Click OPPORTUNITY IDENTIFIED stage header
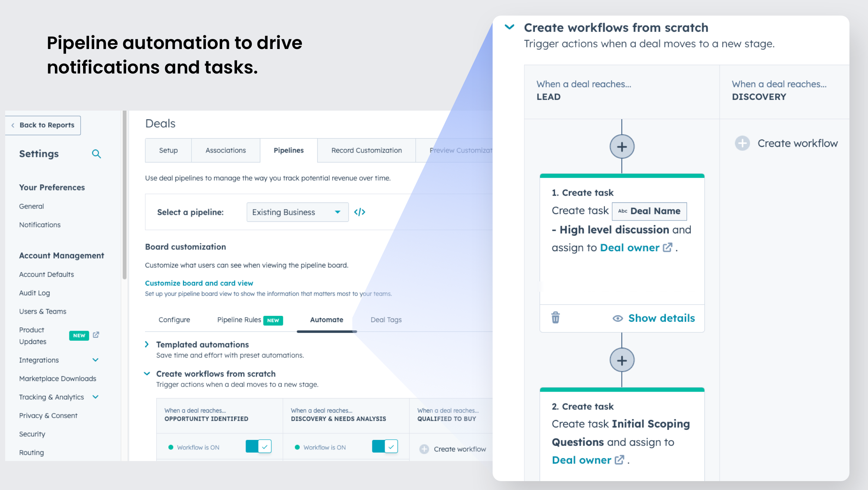This screenshot has height=490, width=868. (220, 415)
